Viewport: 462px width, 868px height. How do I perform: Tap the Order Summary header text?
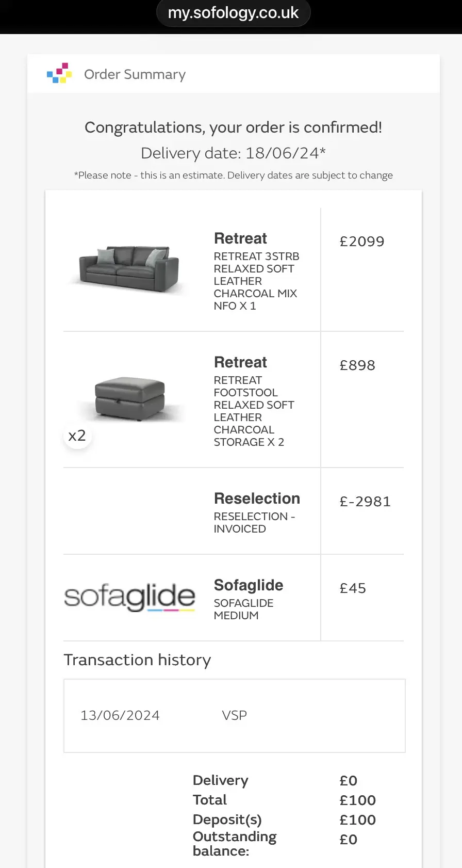coord(135,74)
